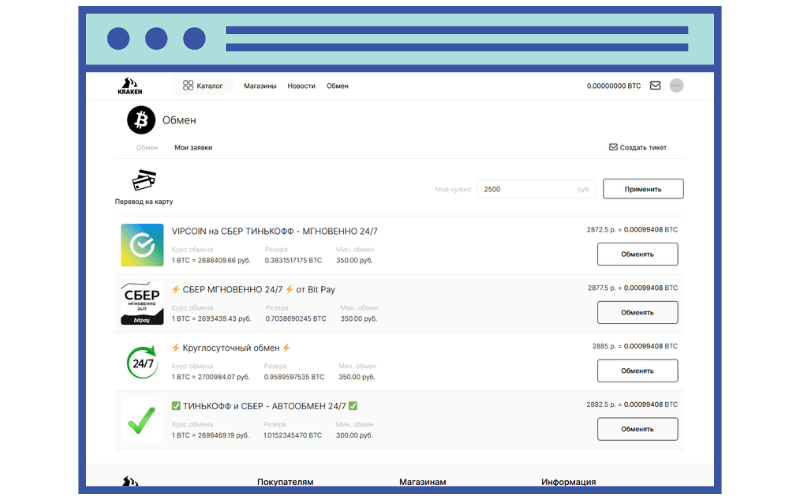
Task: Go to the Магазины page
Action: [260, 86]
